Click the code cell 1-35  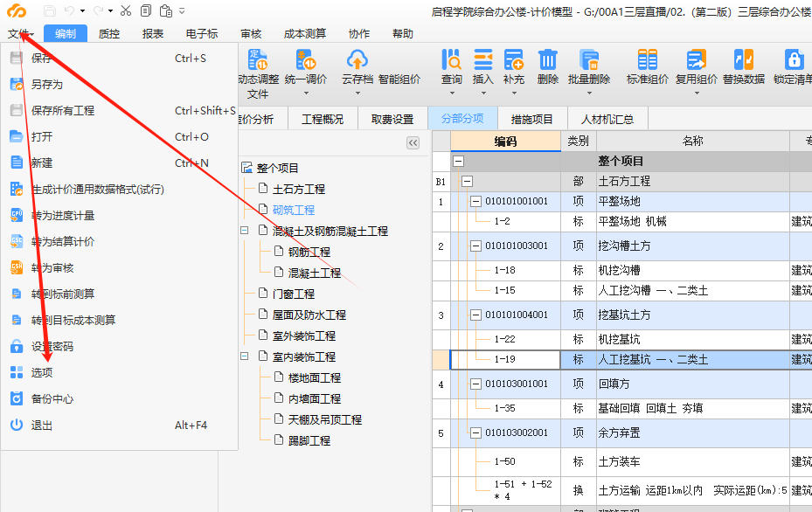[x=504, y=408]
